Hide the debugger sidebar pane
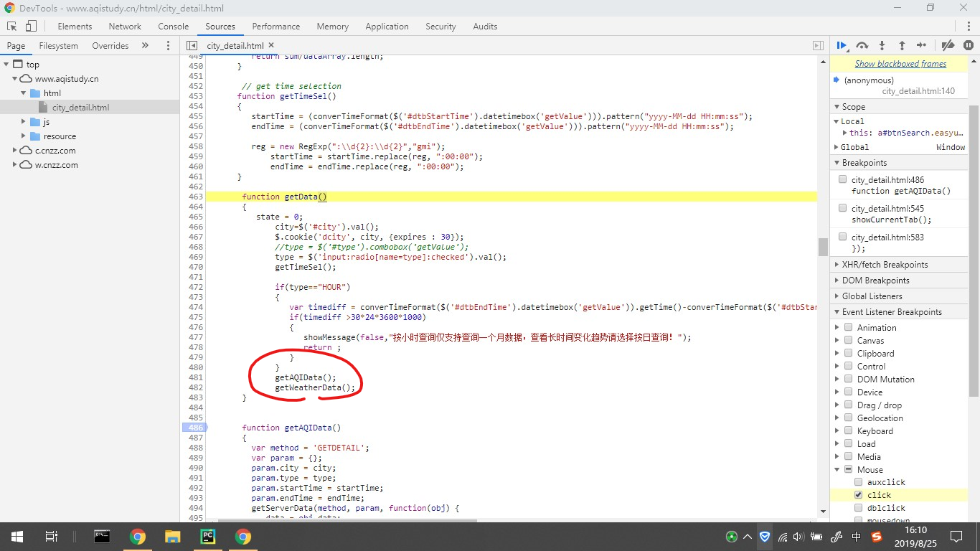 click(x=818, y=45)
